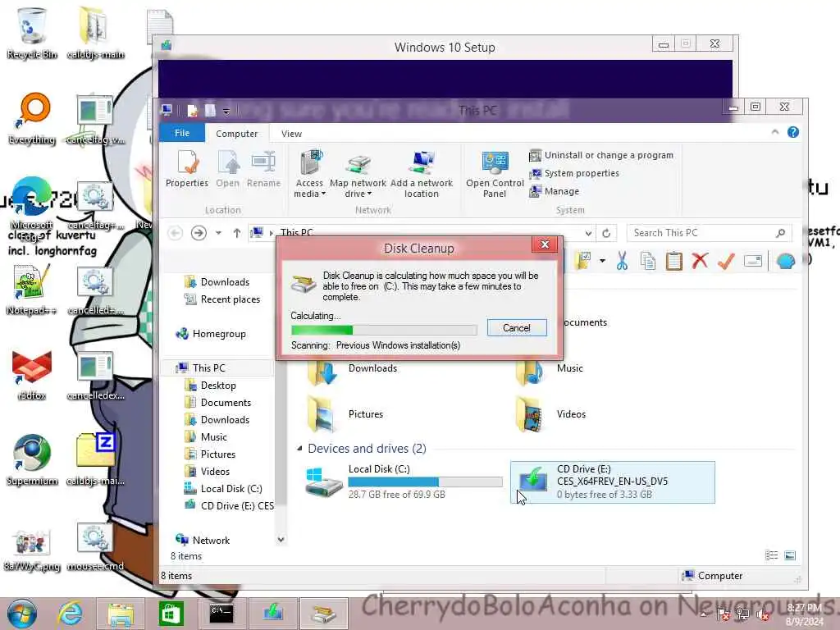Select Recent places in sidebar
The height and width of the screenshot is (630, 840).
pos(222,299)
